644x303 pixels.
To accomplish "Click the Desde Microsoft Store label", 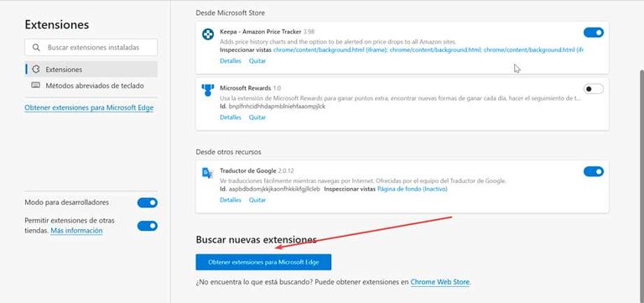I will point(231,13).
